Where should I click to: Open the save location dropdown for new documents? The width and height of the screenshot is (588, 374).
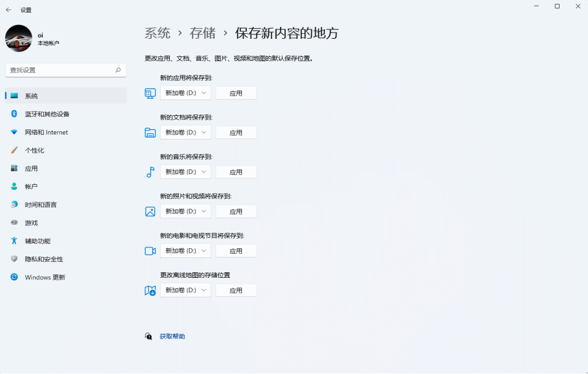click(x=185, y=132)
